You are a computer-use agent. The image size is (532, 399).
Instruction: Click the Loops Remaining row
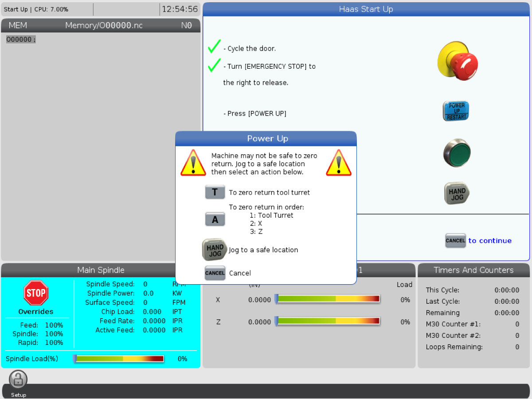[473, 347]
